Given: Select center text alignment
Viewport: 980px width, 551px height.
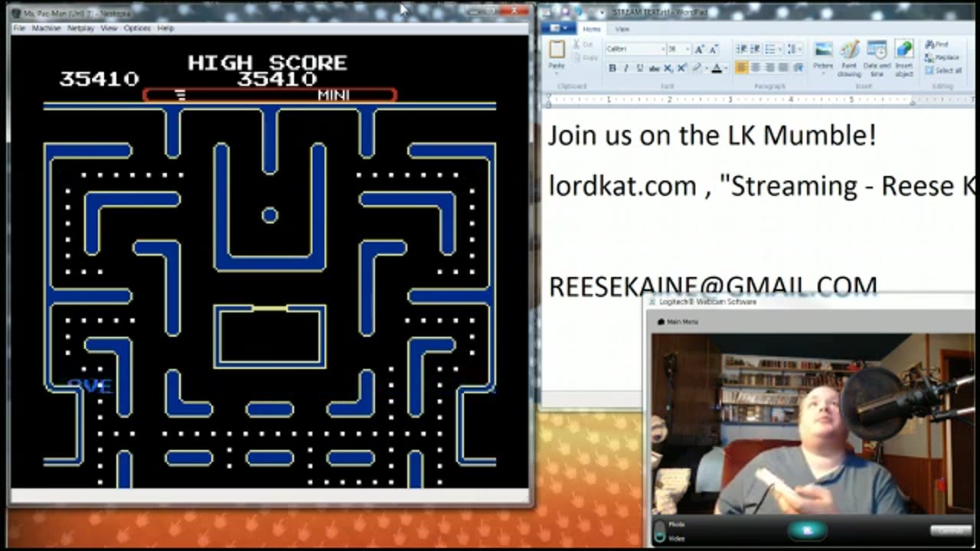Looking at the screenshot, I should click(756, 68).
